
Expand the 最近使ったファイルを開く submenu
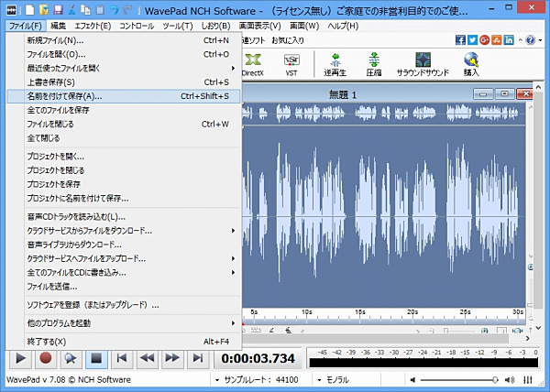[124, 68]
